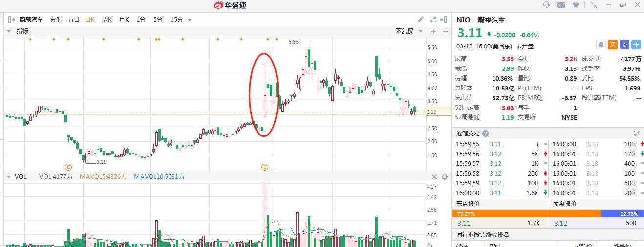The width and height of the screenshot is (644, 247).
Task: Click the 蔚来汽车 chart title
Action: point(31,20)
